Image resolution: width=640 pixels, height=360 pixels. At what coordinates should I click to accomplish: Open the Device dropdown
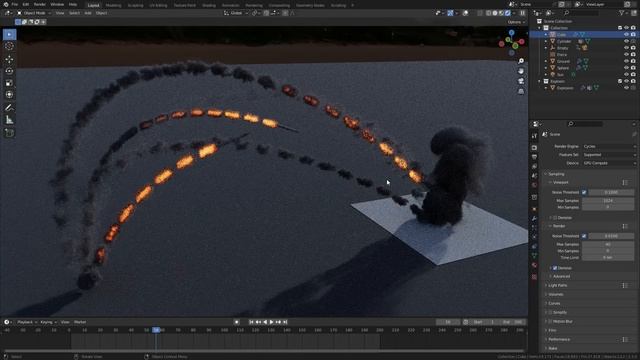tap(609, 163)
